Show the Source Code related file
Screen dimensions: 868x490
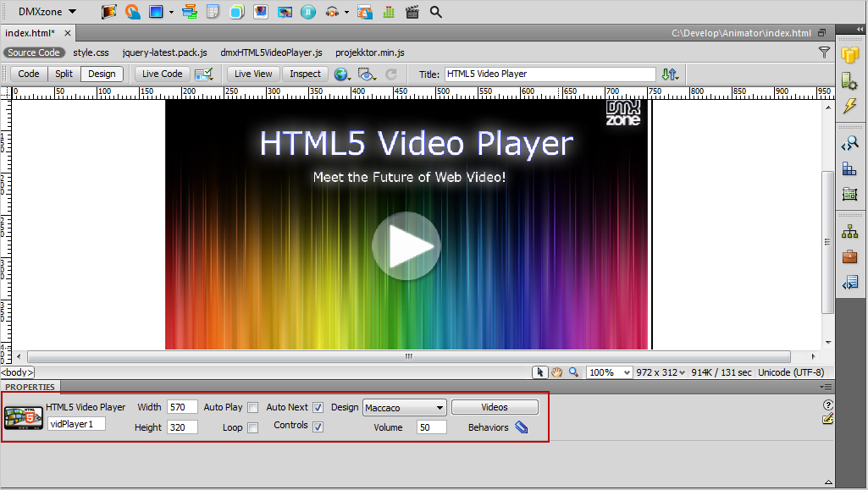(34, 52)
